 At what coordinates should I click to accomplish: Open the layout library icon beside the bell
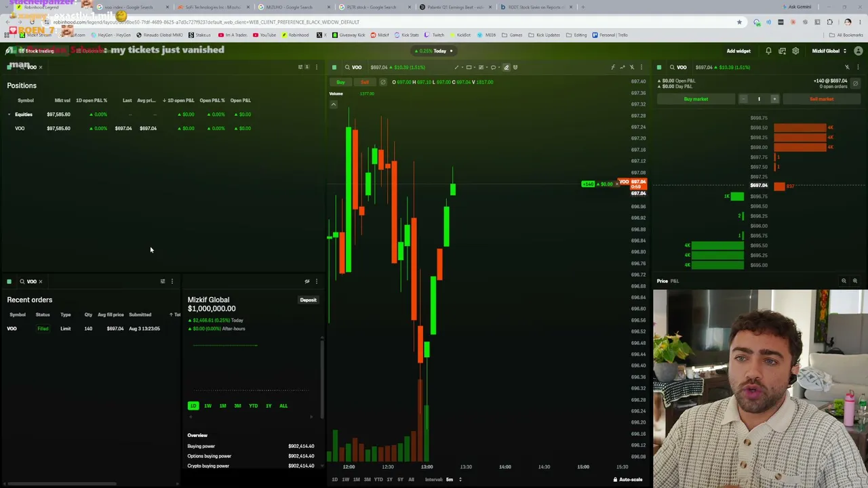(782, 51)
